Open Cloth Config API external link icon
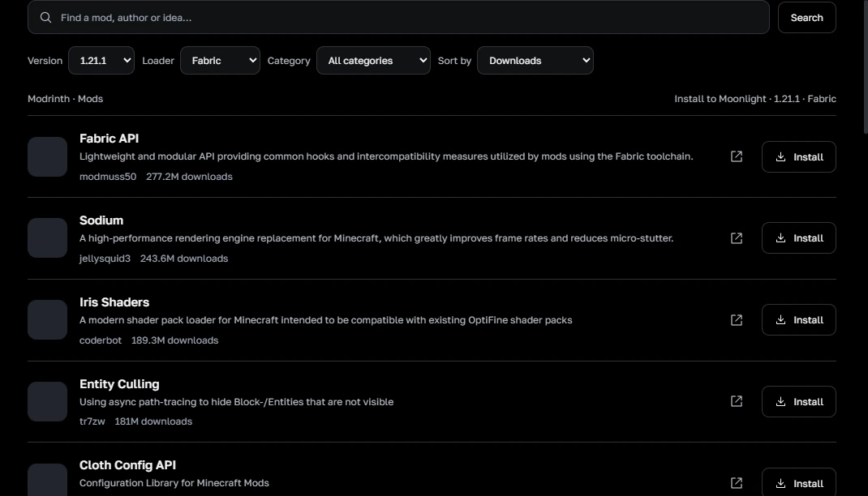 737,483
